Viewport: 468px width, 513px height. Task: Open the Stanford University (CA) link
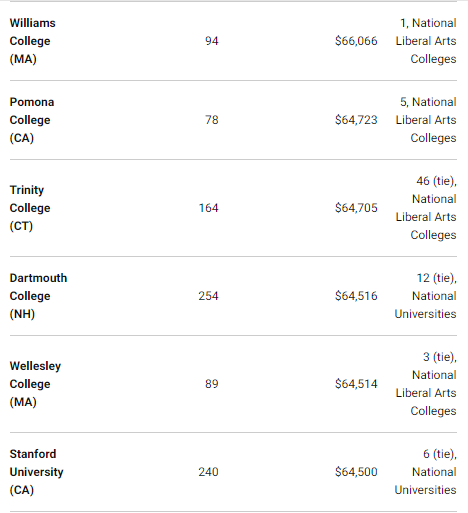point(36,472)
